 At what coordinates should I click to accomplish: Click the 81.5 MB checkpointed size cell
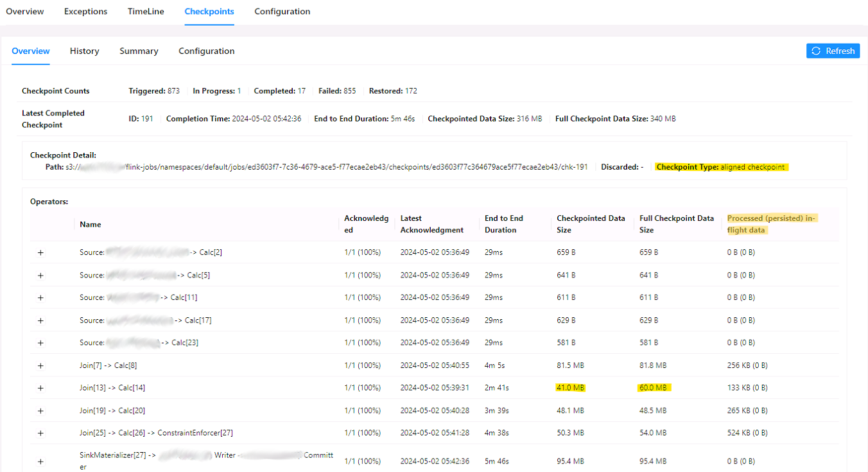point(570,365)
